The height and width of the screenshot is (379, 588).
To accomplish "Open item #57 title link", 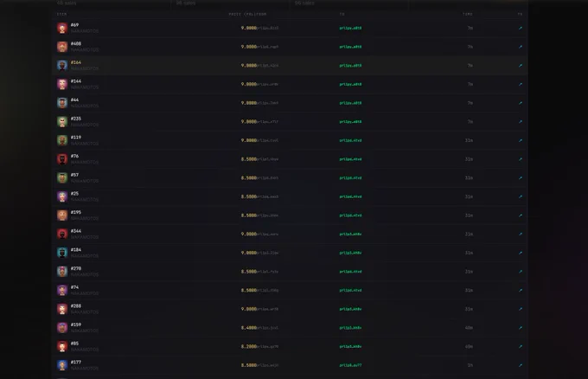I will 74,175.
